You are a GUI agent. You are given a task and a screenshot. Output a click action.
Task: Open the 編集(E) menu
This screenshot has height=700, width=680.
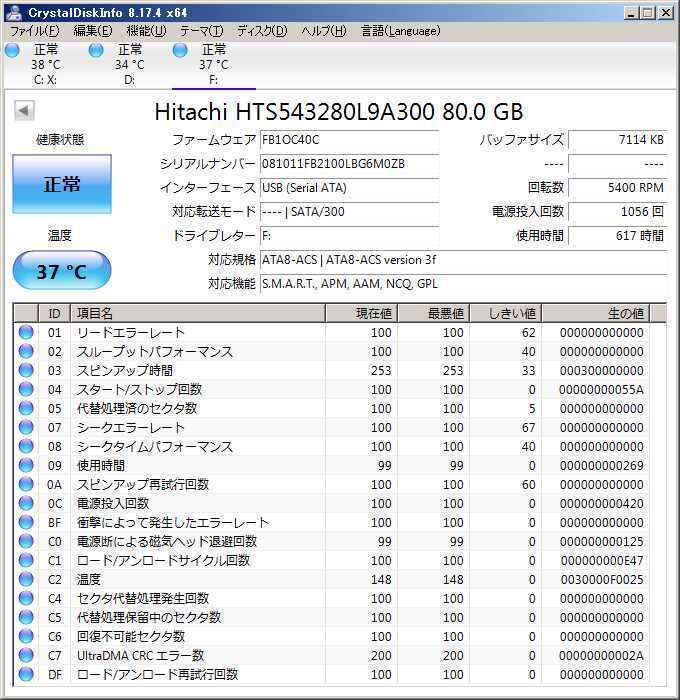pos(92,31)
